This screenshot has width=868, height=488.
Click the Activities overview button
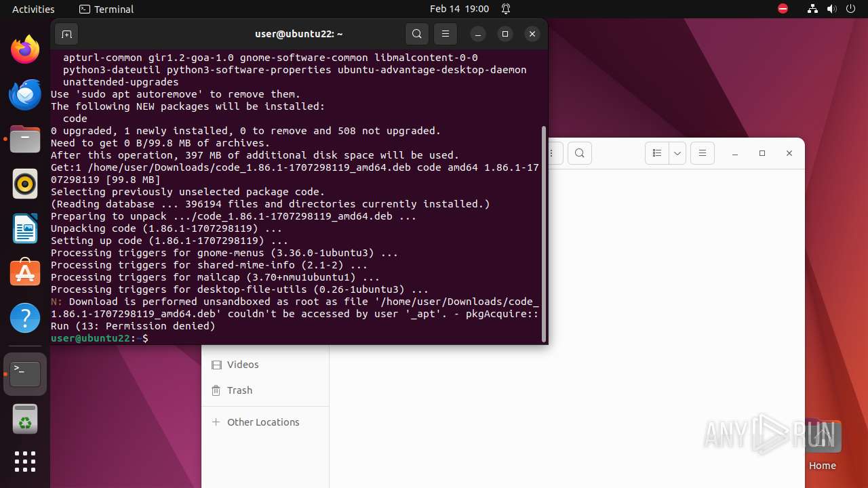click(33, 9)
